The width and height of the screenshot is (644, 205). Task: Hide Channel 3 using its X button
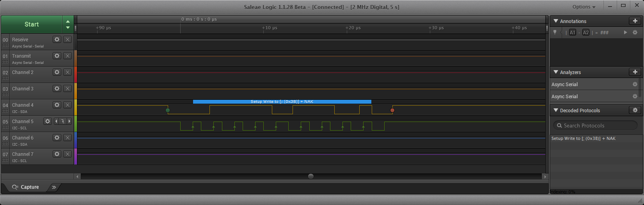click(x=67, y=88)
